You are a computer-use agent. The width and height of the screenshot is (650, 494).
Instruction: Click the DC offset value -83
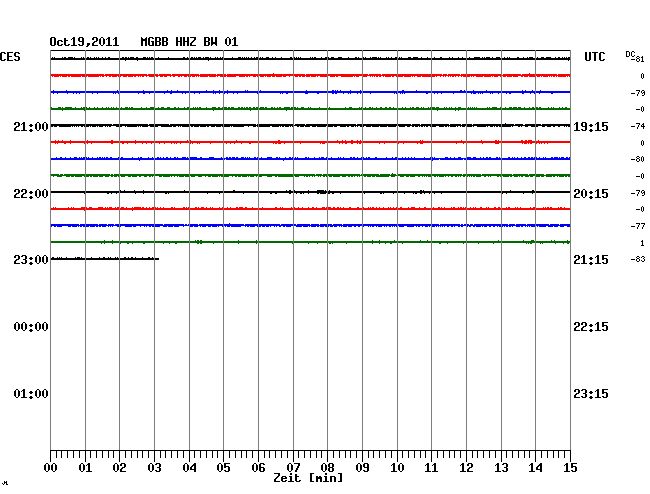(638, 259)
